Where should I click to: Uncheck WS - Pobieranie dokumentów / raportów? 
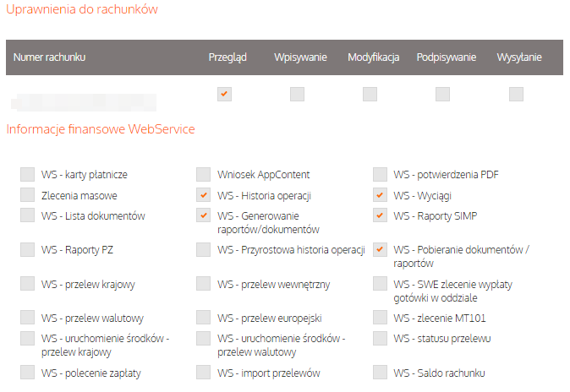pos(380,249)
